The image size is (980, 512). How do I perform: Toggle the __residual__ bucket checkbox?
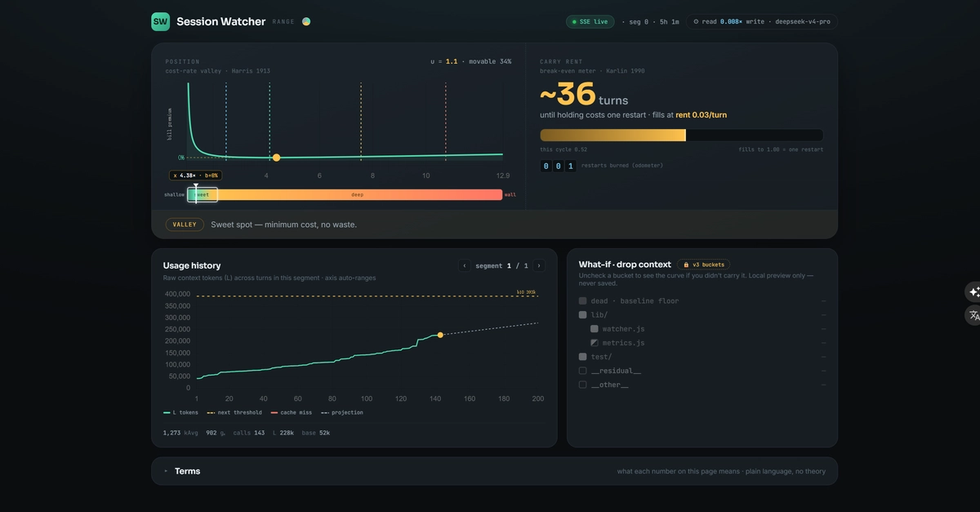pos(583,371)
